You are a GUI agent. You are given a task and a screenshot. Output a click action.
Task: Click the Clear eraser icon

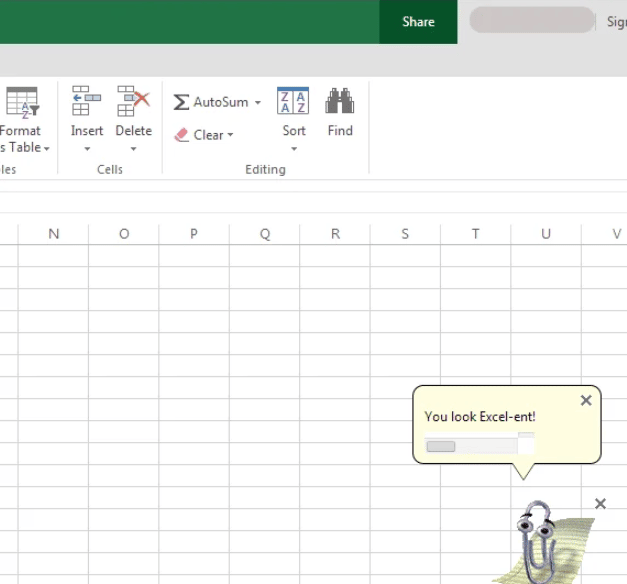coord(181,135)
